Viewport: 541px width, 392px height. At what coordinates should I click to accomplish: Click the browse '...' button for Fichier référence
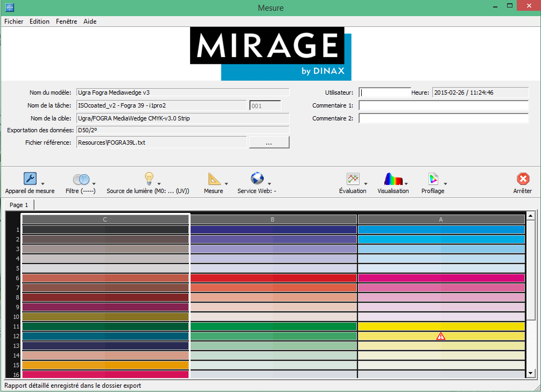[269, 142]
